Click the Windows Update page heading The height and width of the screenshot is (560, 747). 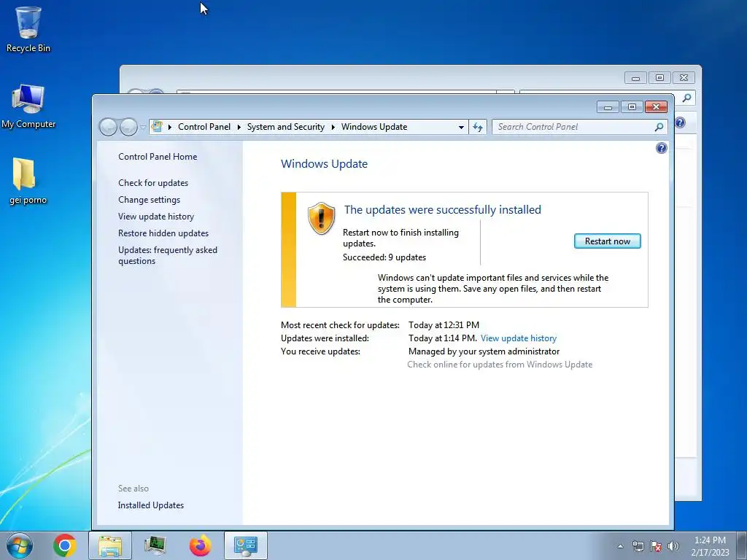pos(324,164)
